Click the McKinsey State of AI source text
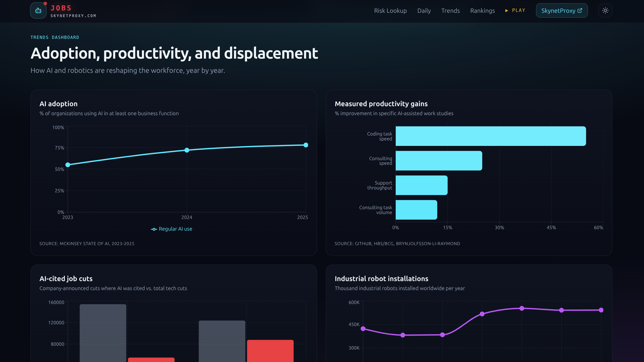 [87, 244]
